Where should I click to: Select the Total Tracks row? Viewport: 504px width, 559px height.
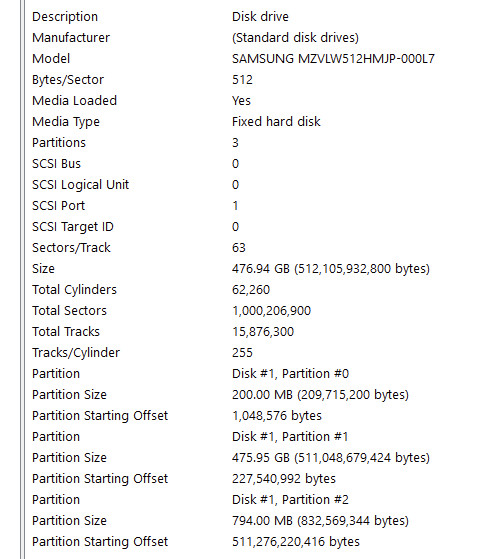264,332
